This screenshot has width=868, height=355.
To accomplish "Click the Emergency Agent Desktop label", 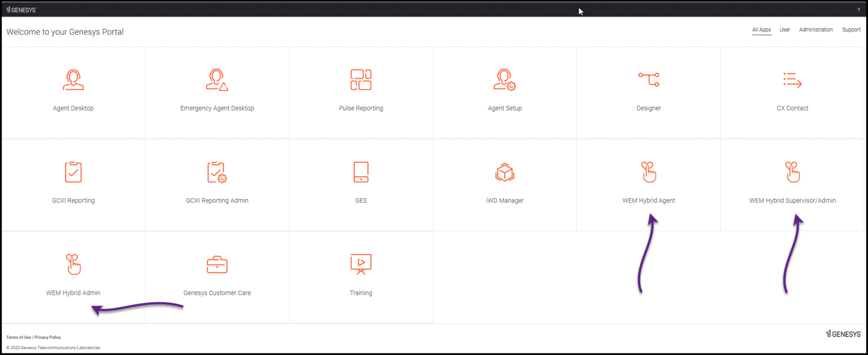I will tap(217, 108).
